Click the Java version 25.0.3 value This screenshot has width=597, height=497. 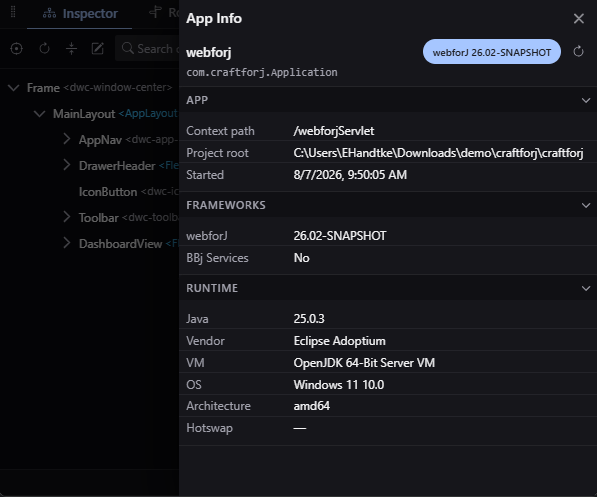tap(309, 319)
